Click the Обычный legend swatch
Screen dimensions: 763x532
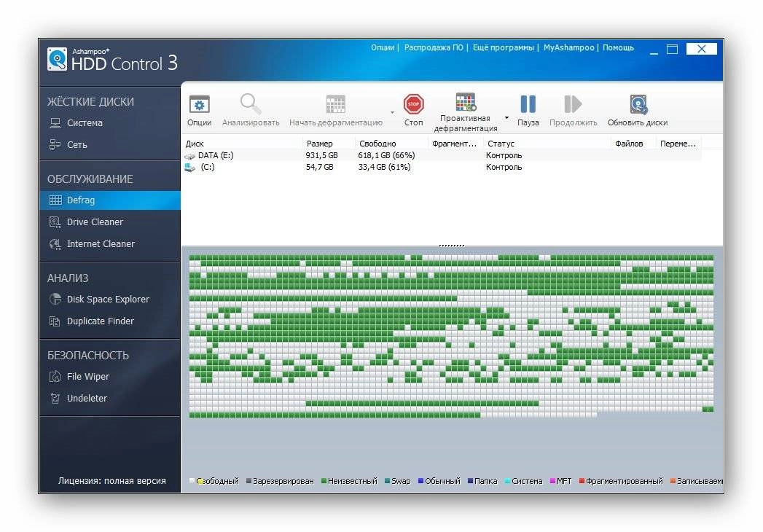(x=421, y=481)
